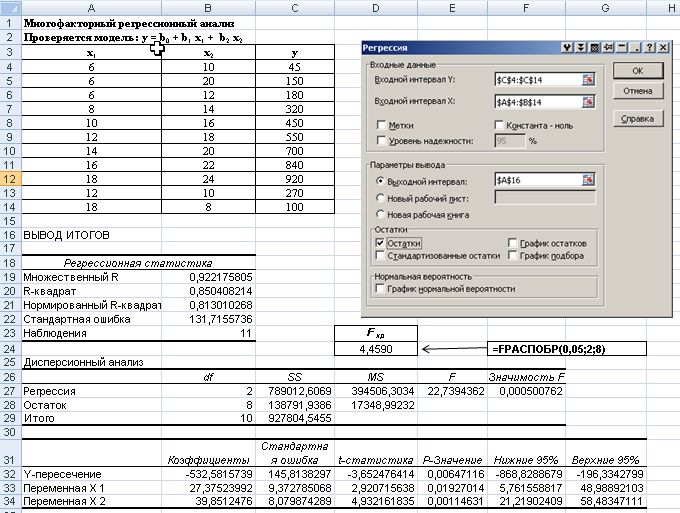Select row 1 header
Viewport: 680px width, 513px height.
[x=10, y=23]
